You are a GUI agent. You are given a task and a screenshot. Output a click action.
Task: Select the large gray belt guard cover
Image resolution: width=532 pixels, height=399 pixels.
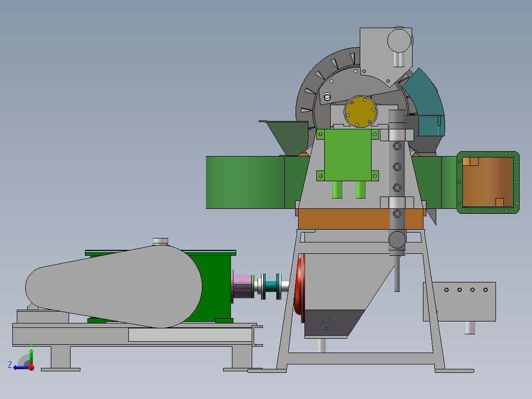pyautogui.click(x=114, y=287)
